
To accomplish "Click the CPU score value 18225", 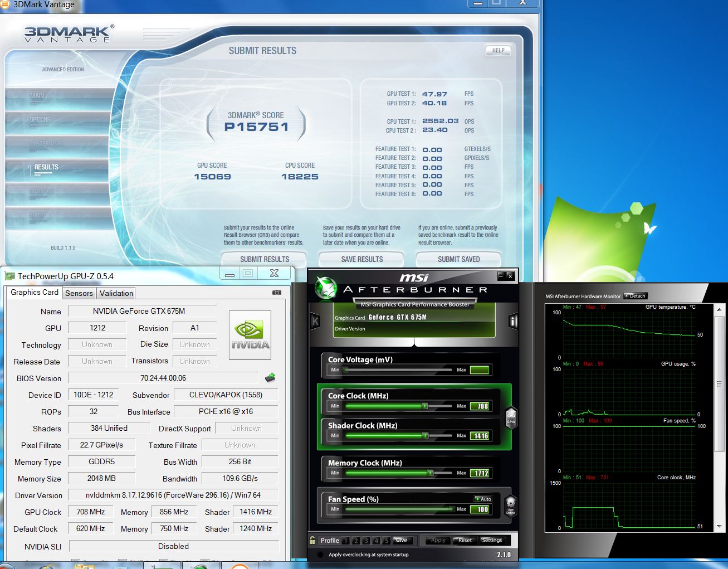I will pos(300,177).
